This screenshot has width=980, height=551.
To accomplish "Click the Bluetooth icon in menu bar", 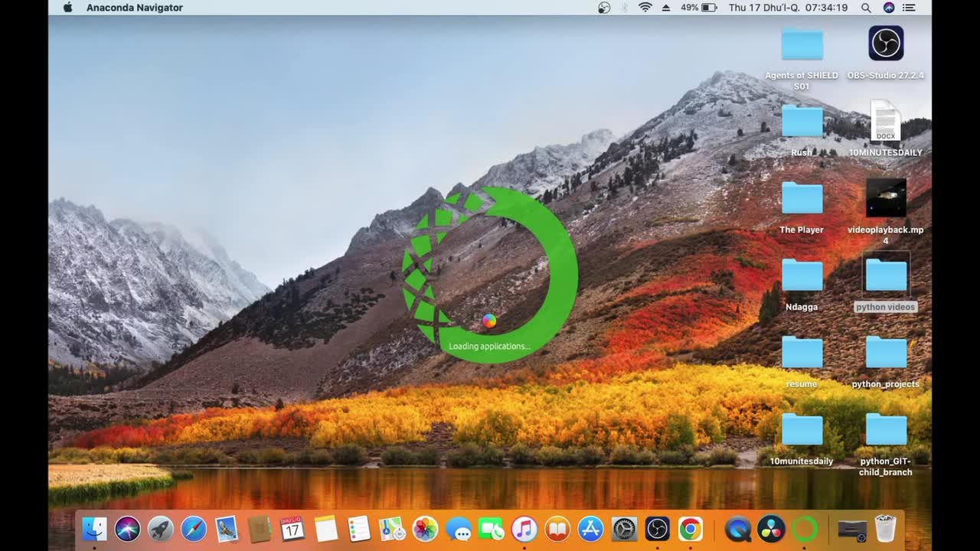I will coord(624,8).
